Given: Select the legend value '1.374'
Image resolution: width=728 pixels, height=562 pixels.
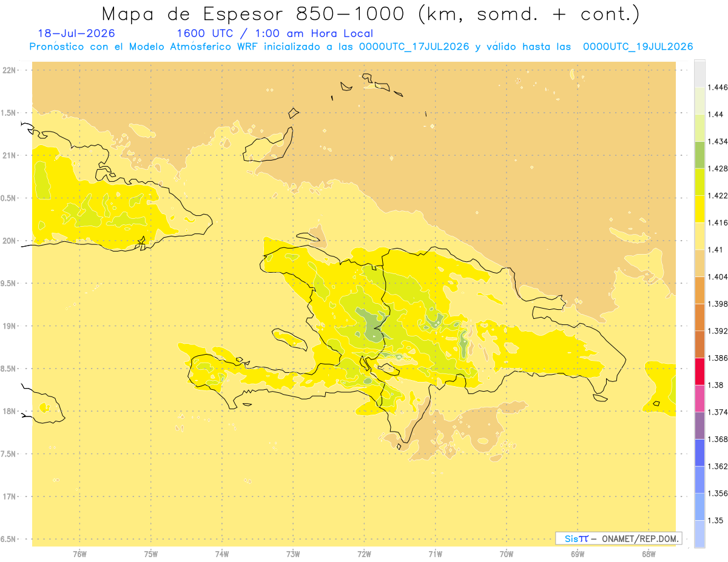Looking at the screenshot, I should coord(718,412).
